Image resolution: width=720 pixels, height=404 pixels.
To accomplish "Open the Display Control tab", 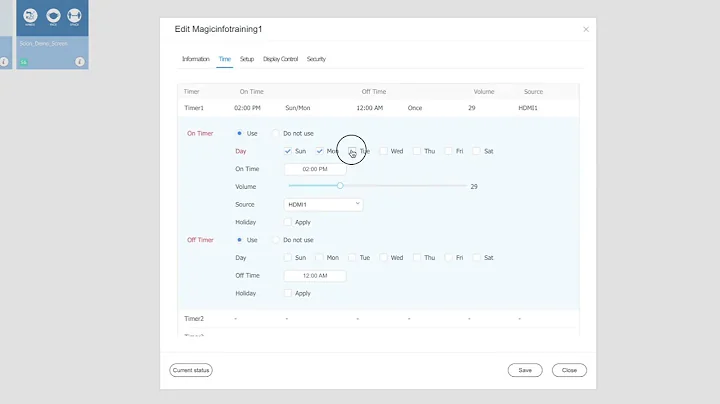I will coord(280,59).
